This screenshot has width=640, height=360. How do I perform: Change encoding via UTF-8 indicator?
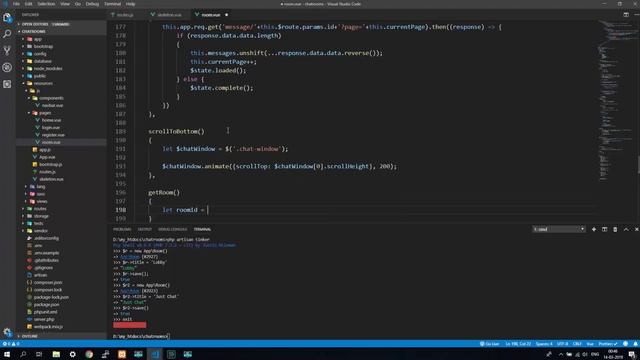562,344
